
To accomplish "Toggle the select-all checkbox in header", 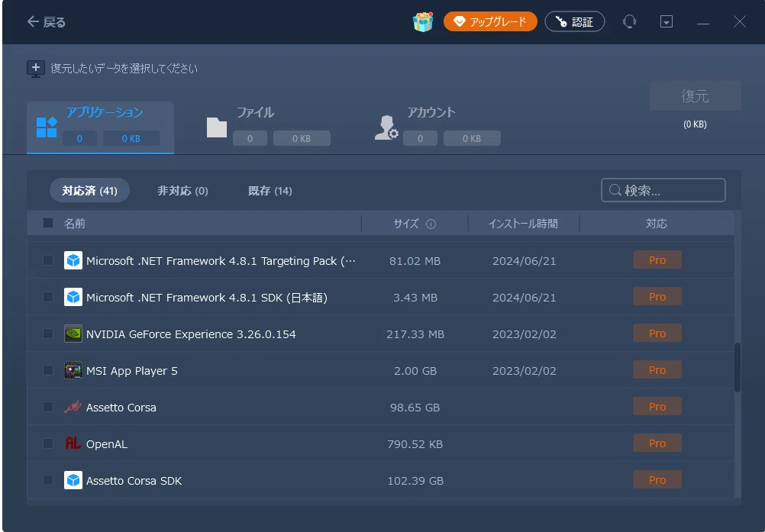I will point(48,224).
